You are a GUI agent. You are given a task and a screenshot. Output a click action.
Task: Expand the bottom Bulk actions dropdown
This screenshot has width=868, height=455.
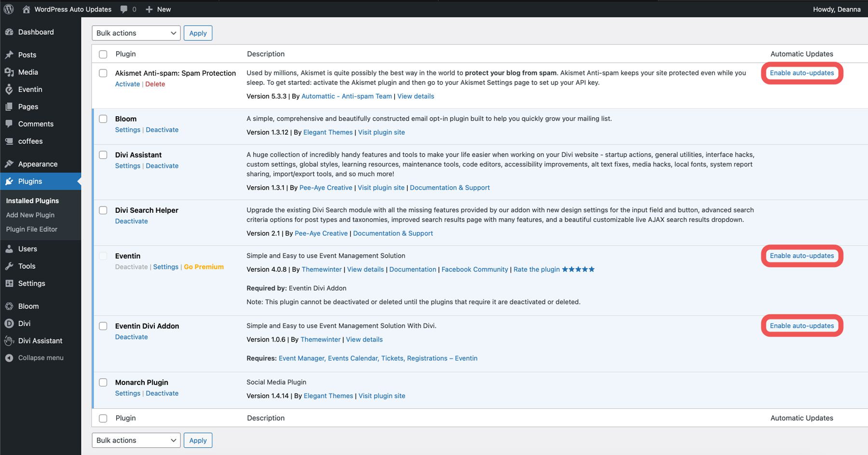click(136, 440)
